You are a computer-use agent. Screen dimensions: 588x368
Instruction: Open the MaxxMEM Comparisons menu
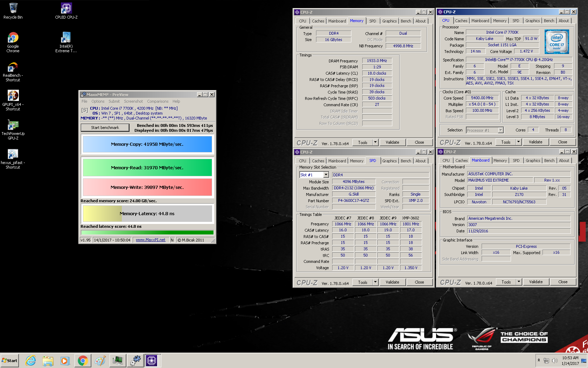157,101
